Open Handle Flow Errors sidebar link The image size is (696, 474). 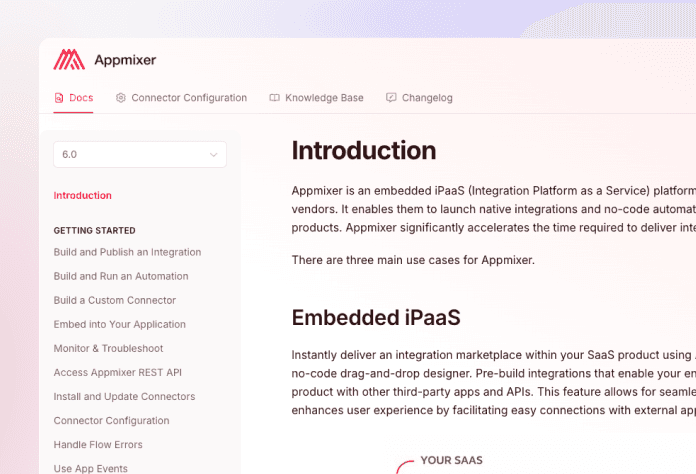[x=98, y=444]
